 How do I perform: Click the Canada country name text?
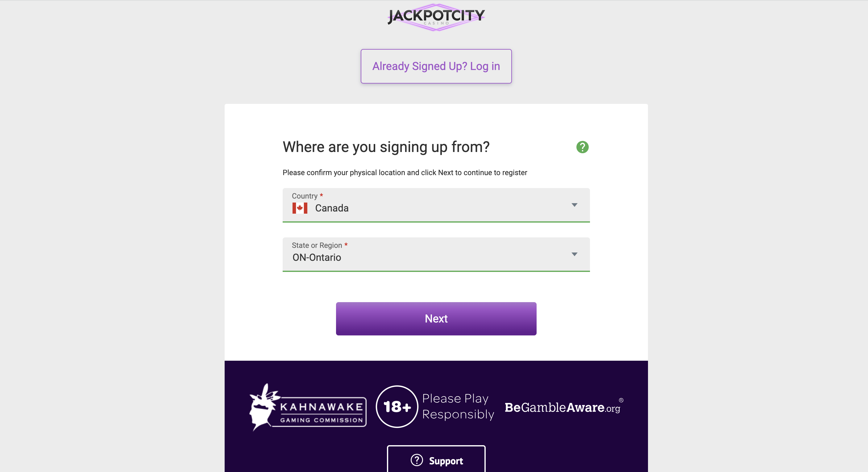coord(332,208)
